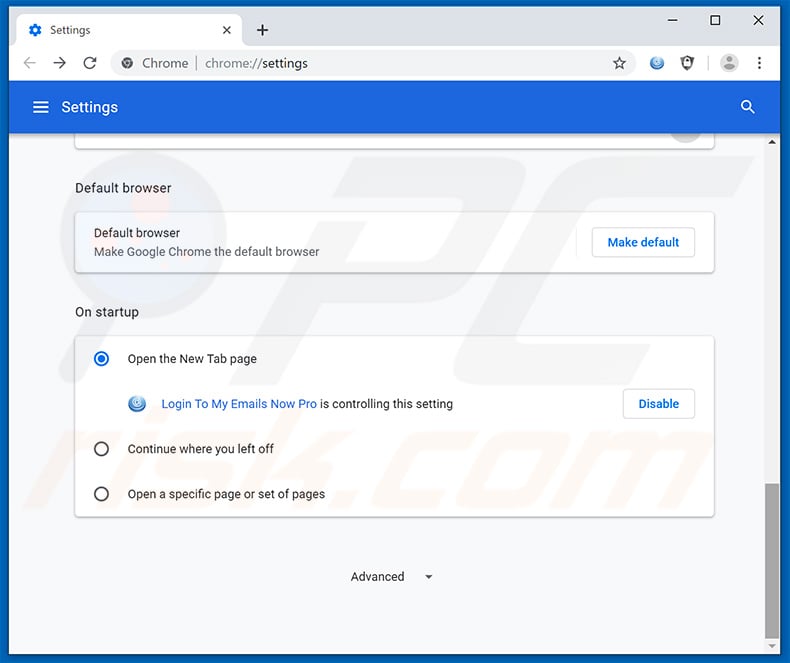Expand the Advanced settings section

pos(378,577)
